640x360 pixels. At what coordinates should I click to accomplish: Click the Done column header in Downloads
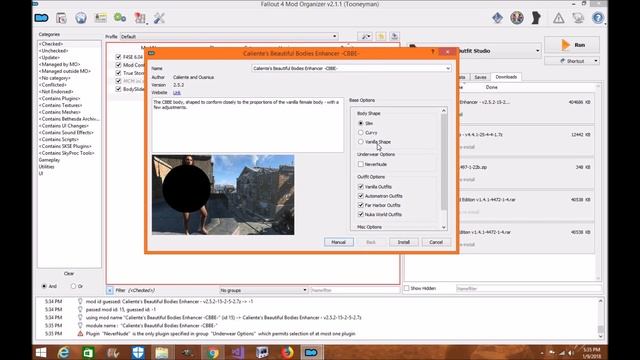point(492,87)
